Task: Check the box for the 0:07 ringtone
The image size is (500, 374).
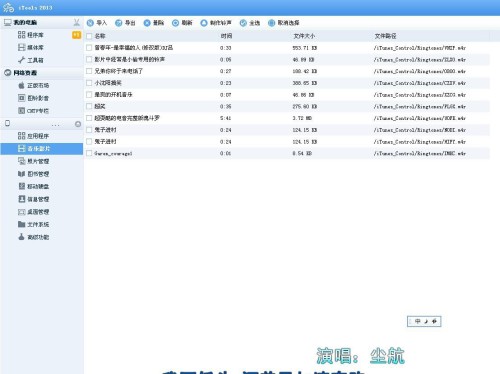Action: tap(89, 95)
